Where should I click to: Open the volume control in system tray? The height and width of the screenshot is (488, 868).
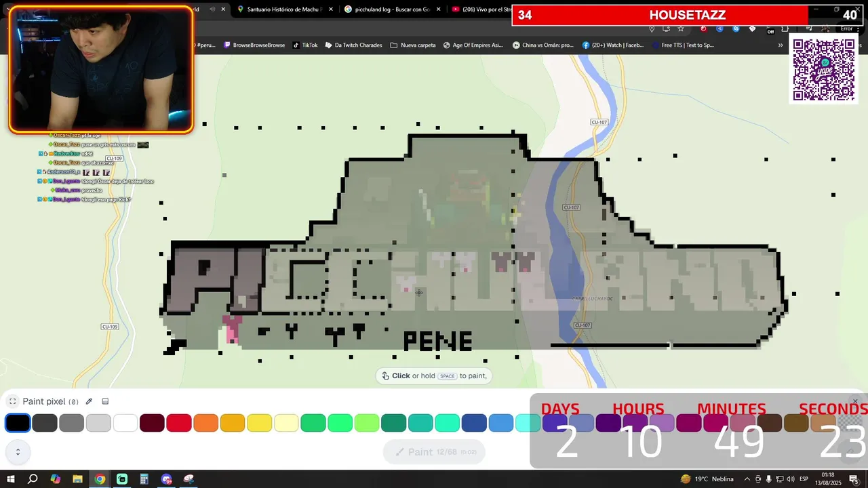(x=791, y=479)
